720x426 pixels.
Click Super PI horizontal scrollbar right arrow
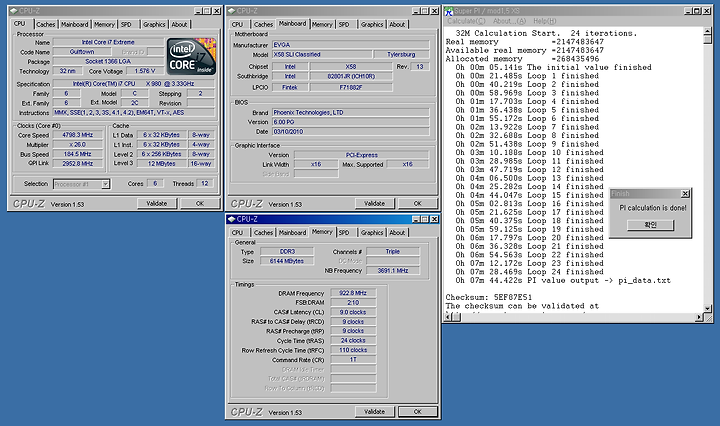[x=699, y=317]
